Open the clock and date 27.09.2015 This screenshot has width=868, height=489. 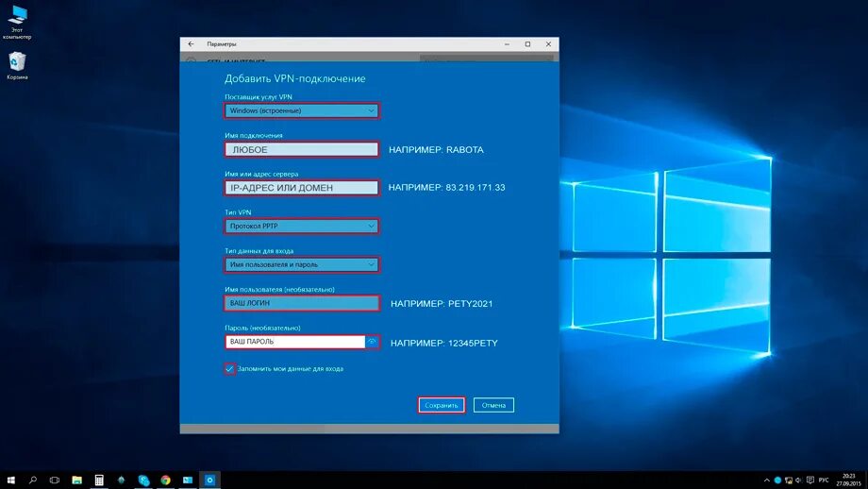848,481
